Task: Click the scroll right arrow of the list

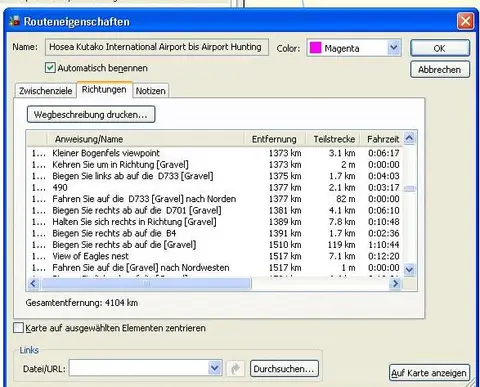Action: click(395, 283)
